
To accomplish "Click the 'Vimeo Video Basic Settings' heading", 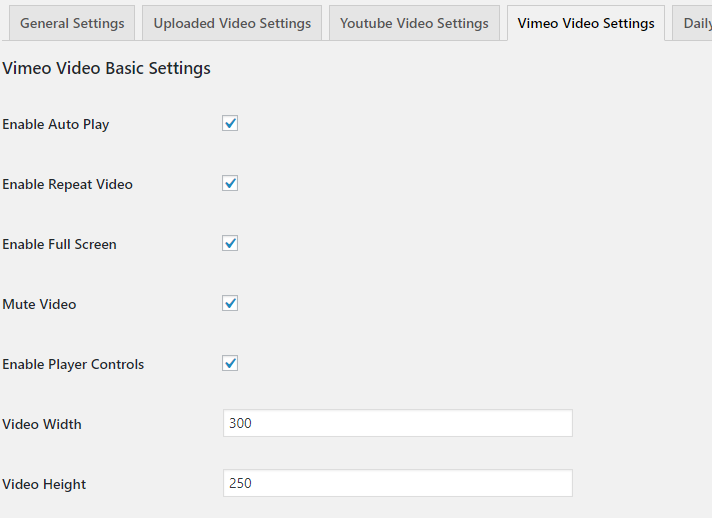I will (x=106, y=69).
